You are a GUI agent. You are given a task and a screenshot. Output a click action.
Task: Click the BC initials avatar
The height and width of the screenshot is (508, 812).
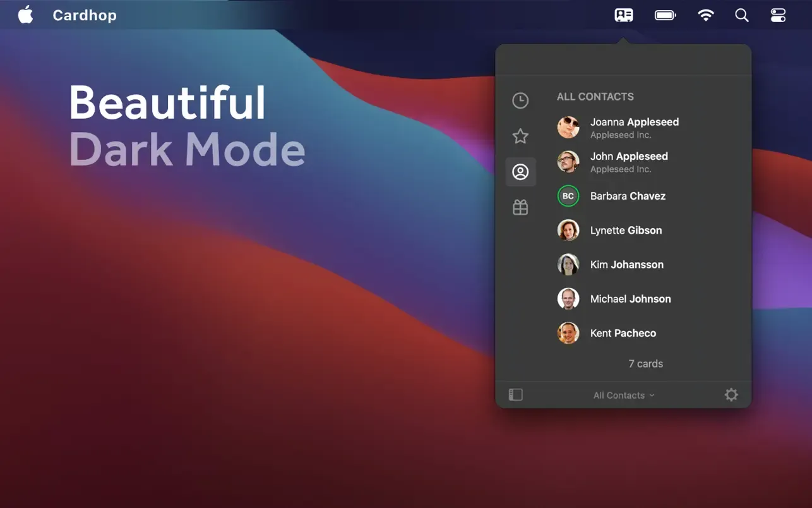[x=568, y=196]
